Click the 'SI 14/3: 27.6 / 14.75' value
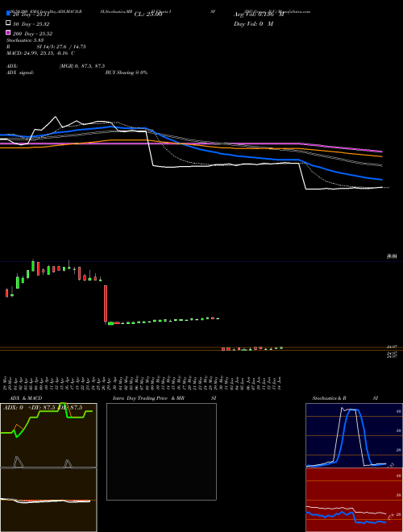Viewport: 403px width, 532px height. (x=61, y=47)
